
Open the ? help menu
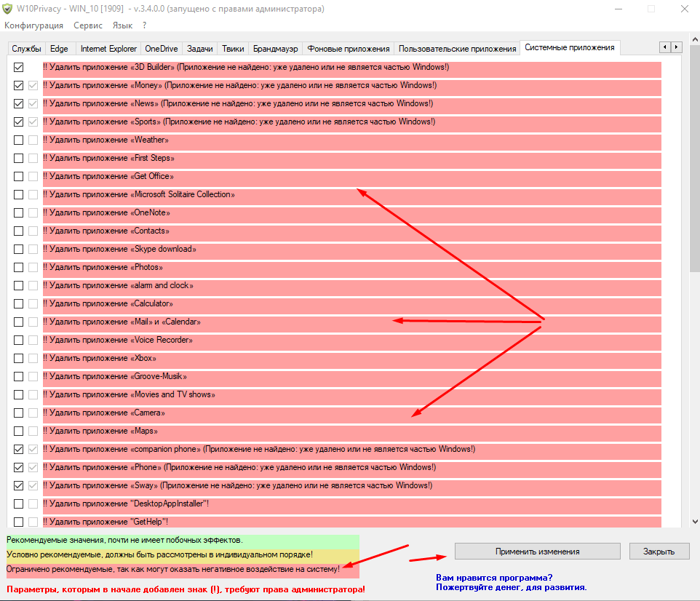[144, 25]
